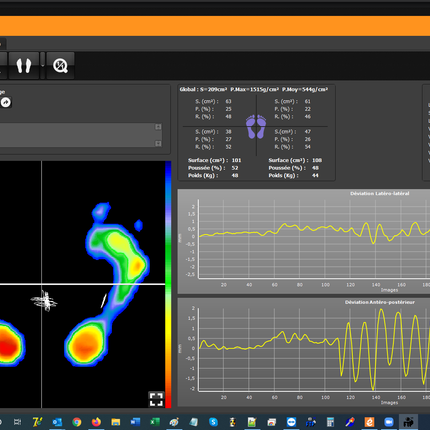The height and width of the screenshot is (430, 430).
Task: Open Outlook from the taskbar
Action: pyautogui.click(x=57, y=422)
